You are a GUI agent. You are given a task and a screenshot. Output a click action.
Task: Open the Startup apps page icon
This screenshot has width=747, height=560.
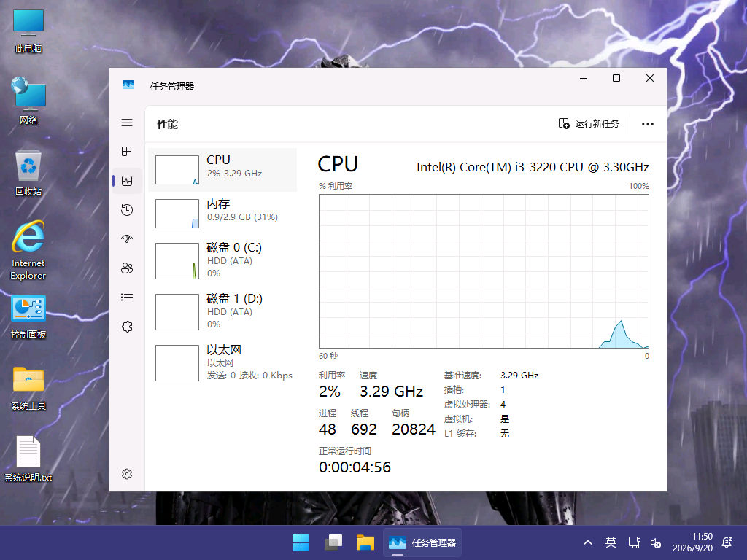127,239
